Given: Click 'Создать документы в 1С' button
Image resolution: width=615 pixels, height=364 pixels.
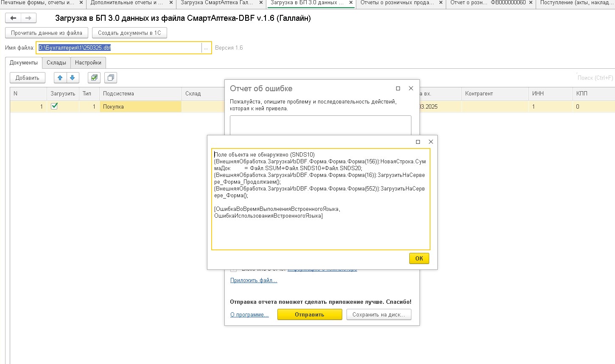Looking at the screenshot, I should (x=129, y=33).
